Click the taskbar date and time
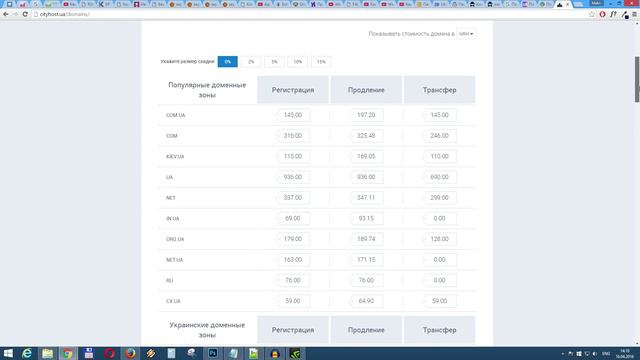This screenshot has width=640, height=360. [624, 353]
